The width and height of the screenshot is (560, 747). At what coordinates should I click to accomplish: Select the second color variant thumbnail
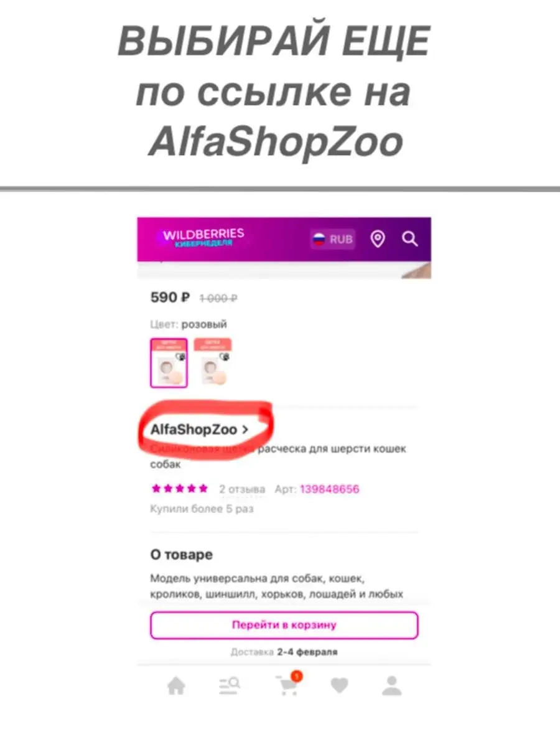click(x=213, y=363)
